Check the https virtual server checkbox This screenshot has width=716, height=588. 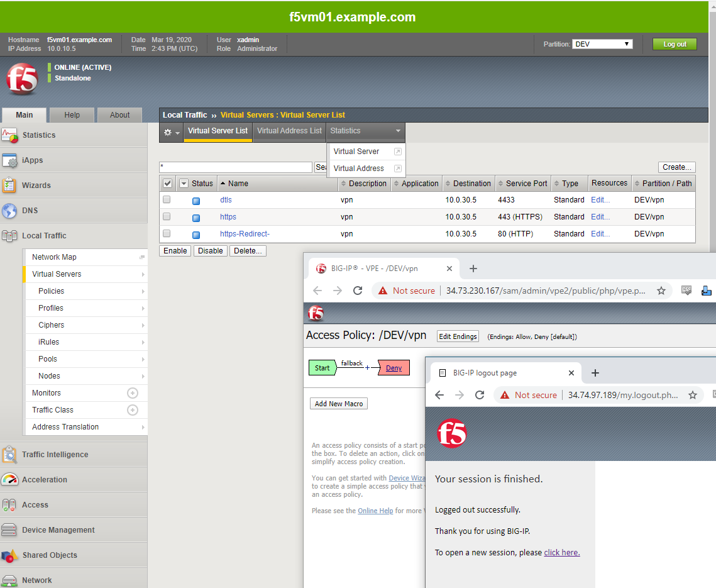point(167,216)
